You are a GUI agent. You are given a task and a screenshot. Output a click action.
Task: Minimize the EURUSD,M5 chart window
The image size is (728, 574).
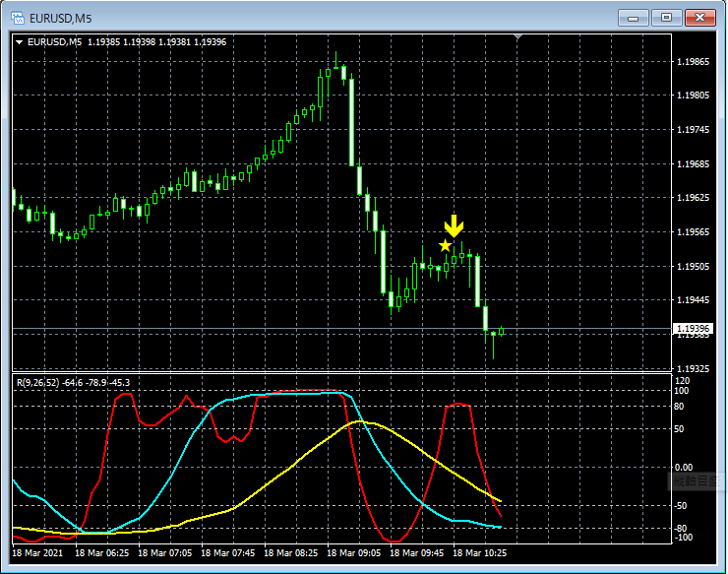point(633,18)
